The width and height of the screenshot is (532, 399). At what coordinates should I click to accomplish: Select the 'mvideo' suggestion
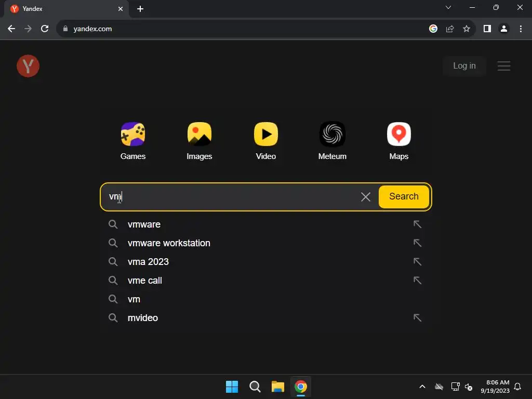click(265, 317)
